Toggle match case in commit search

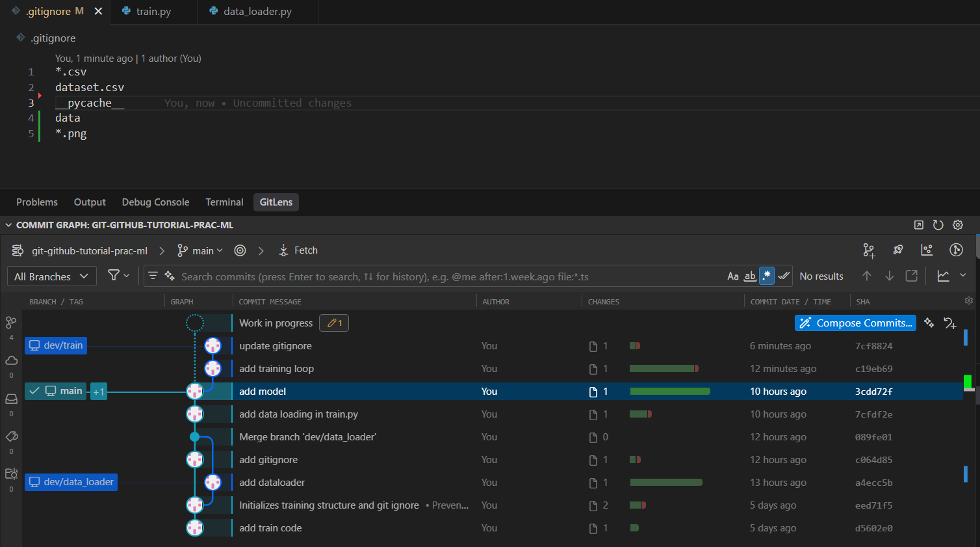point(734,276)
